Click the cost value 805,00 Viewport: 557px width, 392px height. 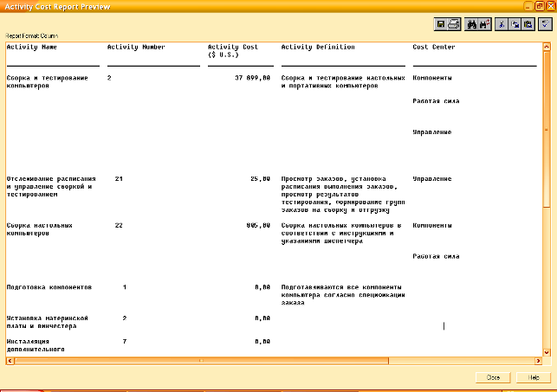[x=258, y=225]
